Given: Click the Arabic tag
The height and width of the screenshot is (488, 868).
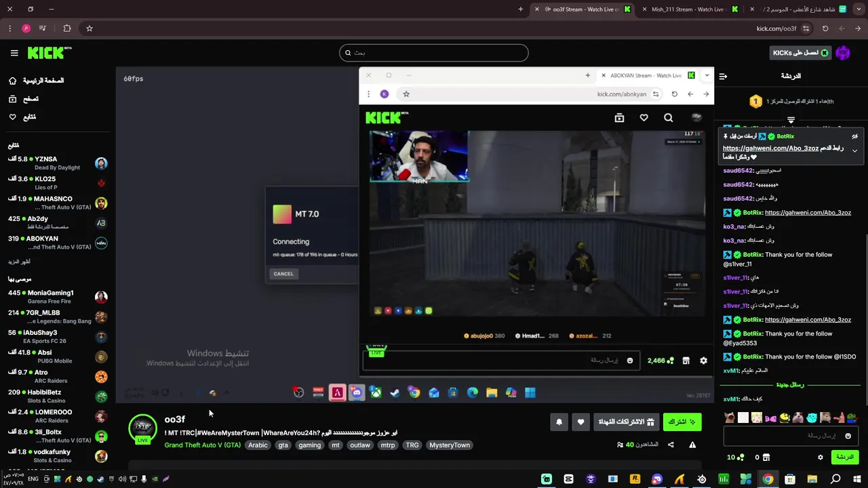Looking at the screenshot, I should pyautogui.click(x=258, y=445).
